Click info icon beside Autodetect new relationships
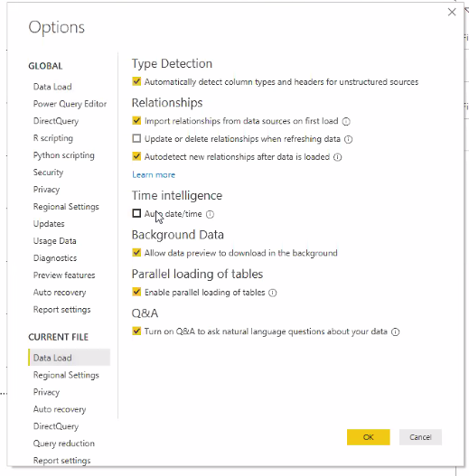 coord(337,157)
